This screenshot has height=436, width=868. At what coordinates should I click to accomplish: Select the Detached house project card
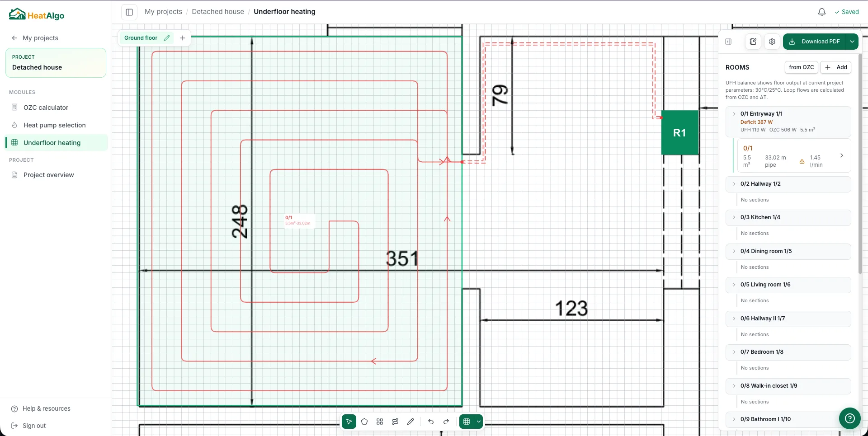[x=56, y=63]
